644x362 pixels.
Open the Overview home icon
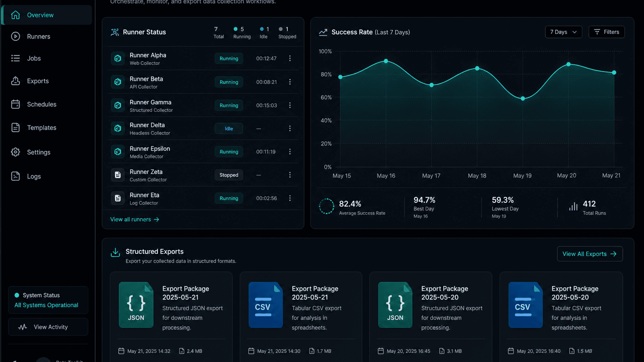pos(15,15)
